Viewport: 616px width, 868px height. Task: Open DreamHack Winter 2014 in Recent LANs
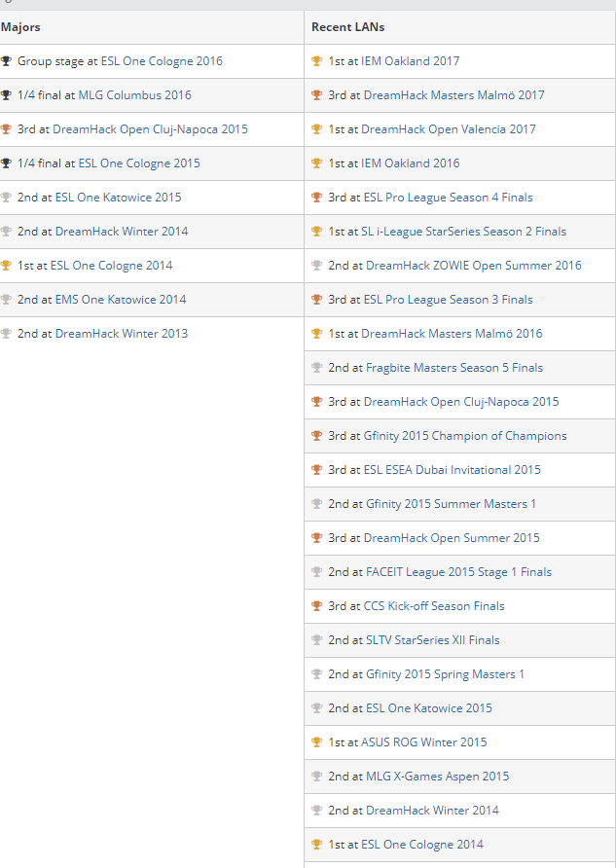pos(432,811)
